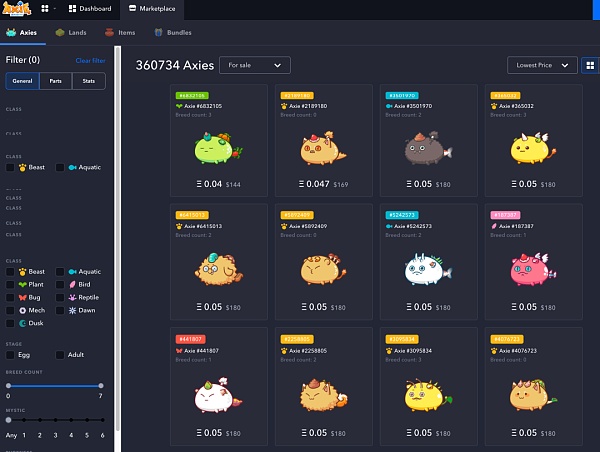
Task: Select the Stats filter tab
Action: (x=89, y=81)
